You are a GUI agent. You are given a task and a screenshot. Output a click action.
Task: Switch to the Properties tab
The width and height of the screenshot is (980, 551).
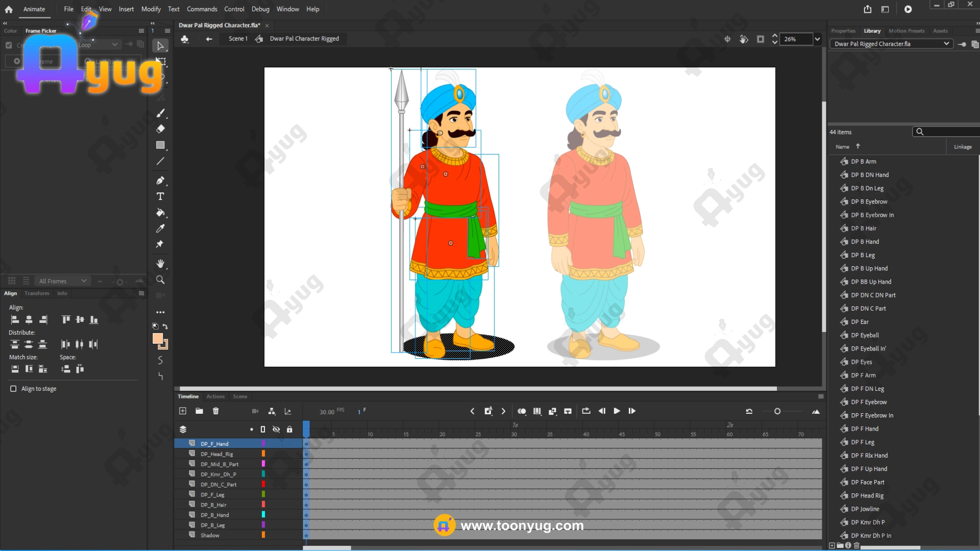coord(843,31)
